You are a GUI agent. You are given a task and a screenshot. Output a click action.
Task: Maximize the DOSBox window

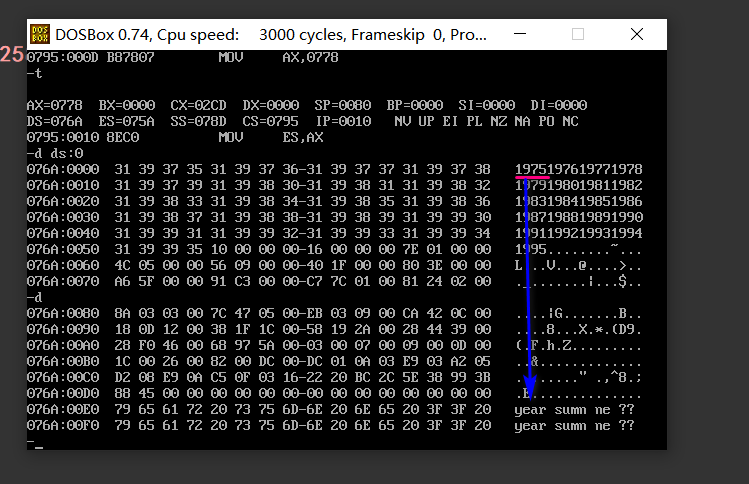578,34
